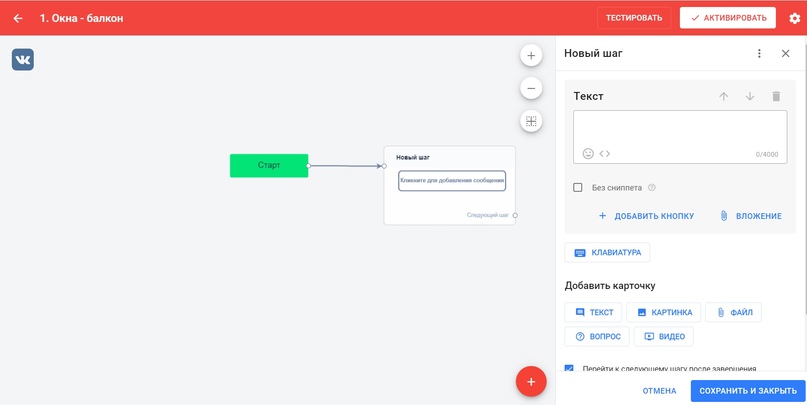Delete the Текст block with trash icon
The image size is (807, 405).
(776, 96)
